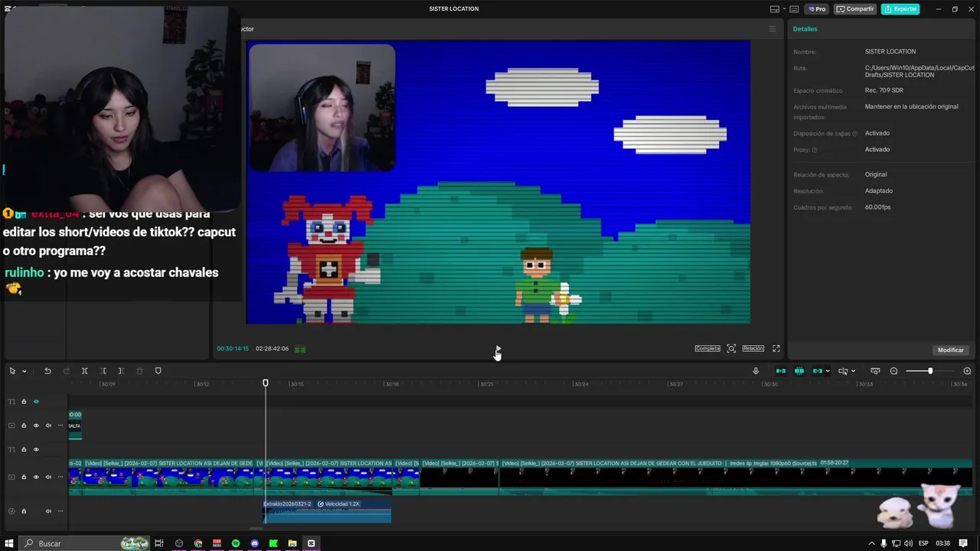Image resolution: width=980 pixels, height=551 pixels.
Task: Open selection tool dropdown arrow
Action: tap(24, 371)
